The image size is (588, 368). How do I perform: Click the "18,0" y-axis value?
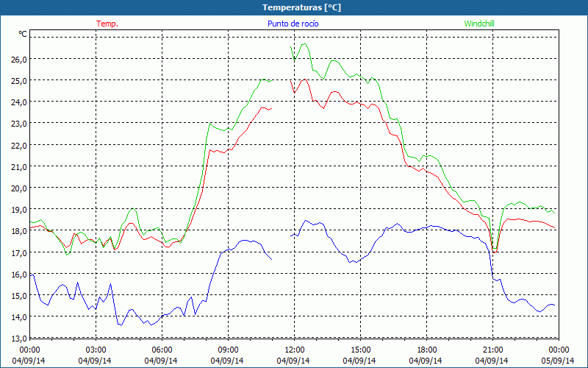(18, 231)
